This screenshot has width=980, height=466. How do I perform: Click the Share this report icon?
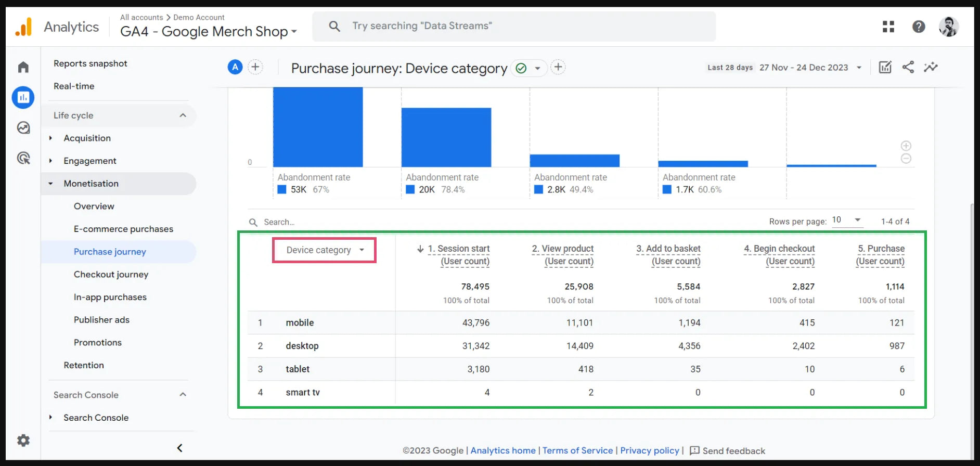908,67
